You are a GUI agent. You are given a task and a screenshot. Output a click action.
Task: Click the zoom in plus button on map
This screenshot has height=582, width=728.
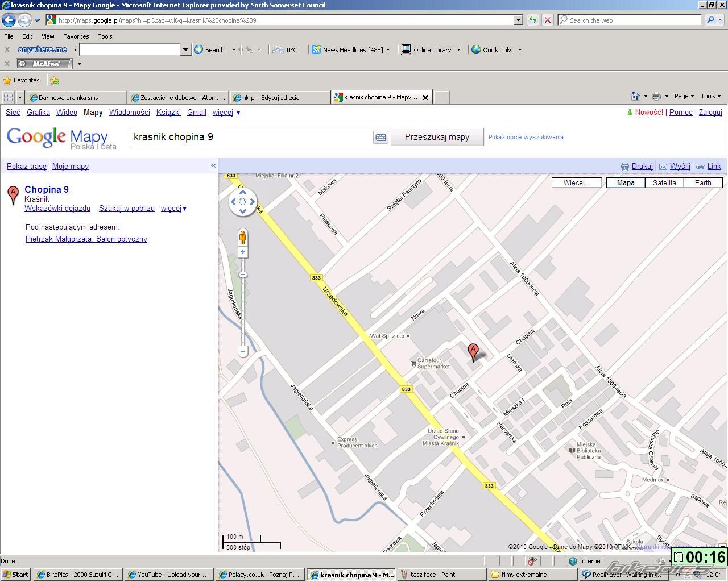243,252
